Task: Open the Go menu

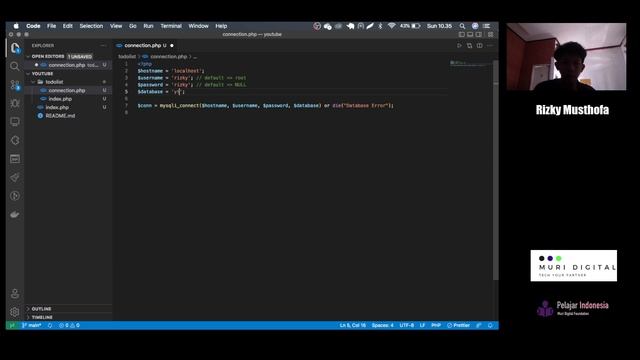Action: [x=133, y=26]
